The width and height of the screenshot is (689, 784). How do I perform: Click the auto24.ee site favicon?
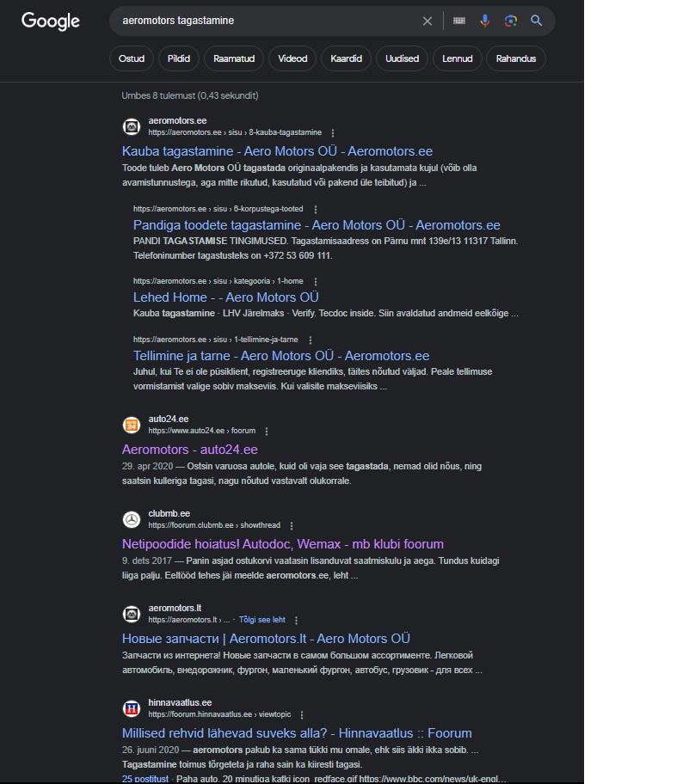[x=131, y=425]
